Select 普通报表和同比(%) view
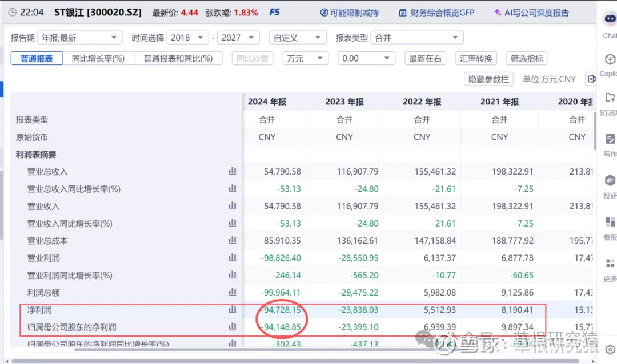 [x=178, y=58]
